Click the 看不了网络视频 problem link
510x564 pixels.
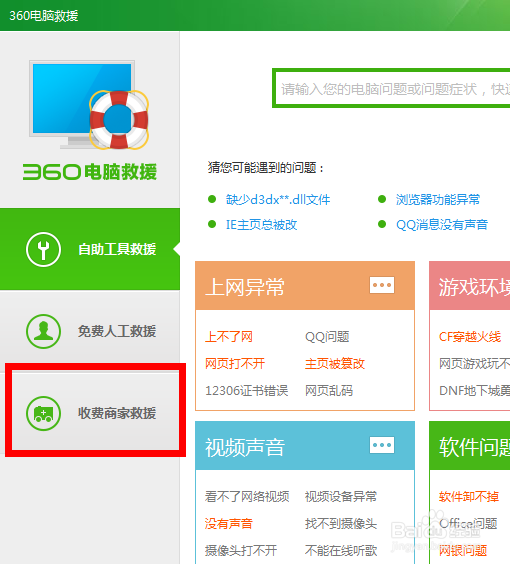pos(247,497)
